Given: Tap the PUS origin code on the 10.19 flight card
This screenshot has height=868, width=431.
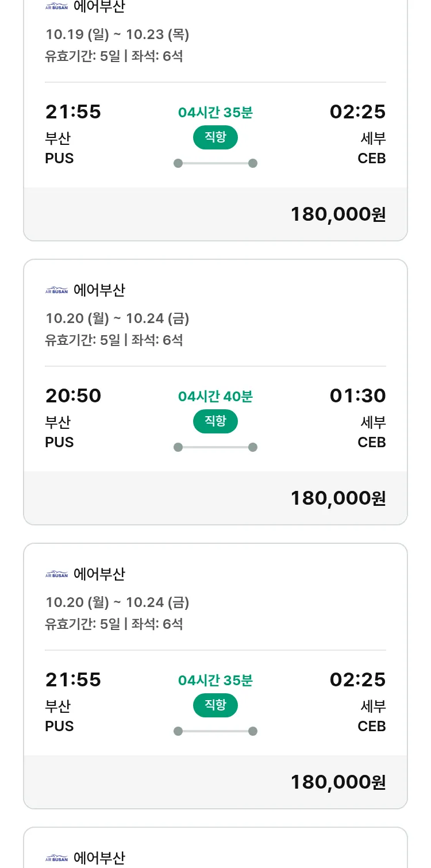Looking at the screenshot, I should (x=59, y=158).
